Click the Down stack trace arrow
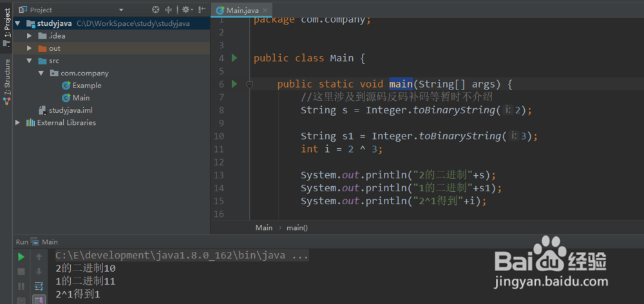 coord(39,272)
